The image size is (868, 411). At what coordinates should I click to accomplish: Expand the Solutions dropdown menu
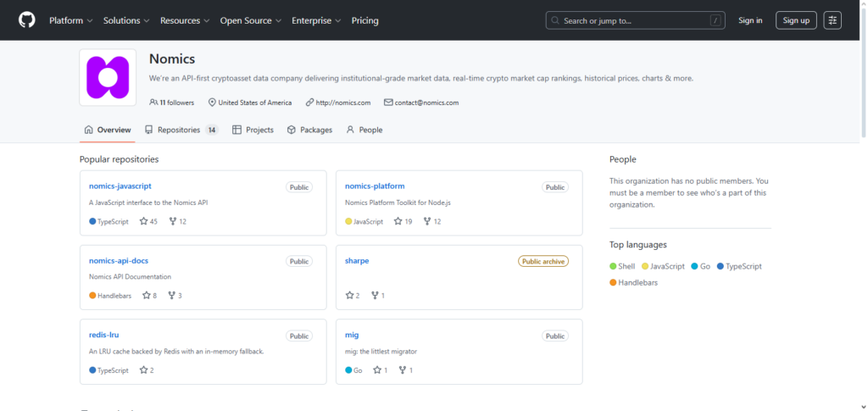click(x=126, y=20)
